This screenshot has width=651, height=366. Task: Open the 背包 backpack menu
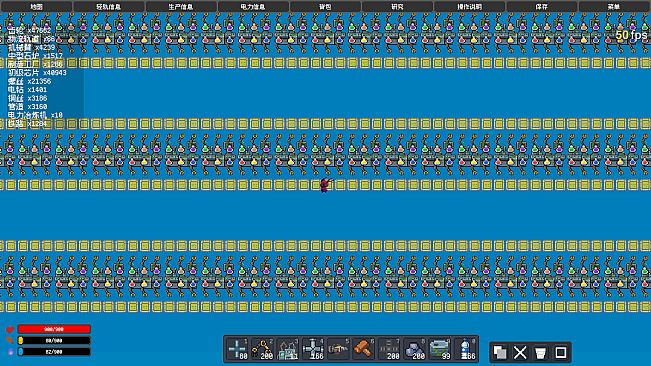pos(325,6)
